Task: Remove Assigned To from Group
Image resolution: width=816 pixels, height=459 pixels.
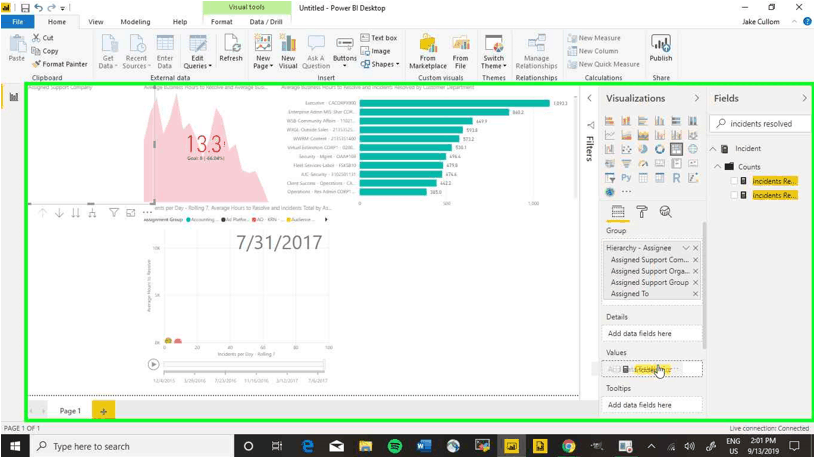Action: click(696, 294)
